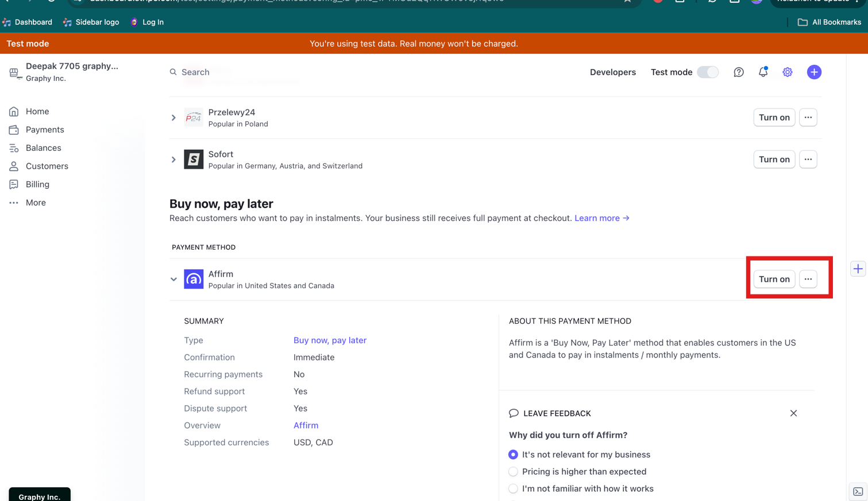Viewport: 868px width, 501px height.
Task: Collapse the Affirm payment method details
Action: (x=173, y=279)
